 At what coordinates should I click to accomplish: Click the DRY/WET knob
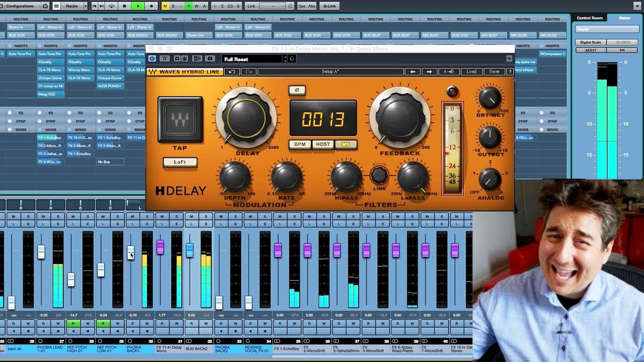(x=490, y=98)
